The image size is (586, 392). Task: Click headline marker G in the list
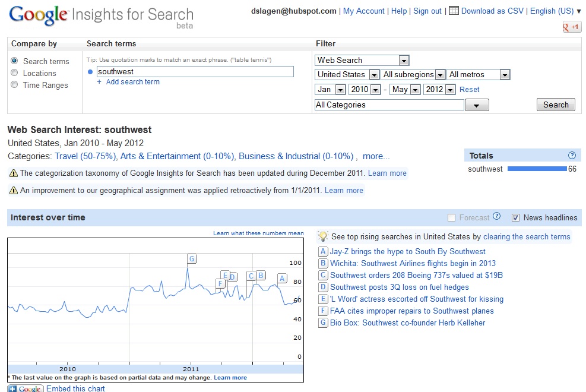[323, 323]
